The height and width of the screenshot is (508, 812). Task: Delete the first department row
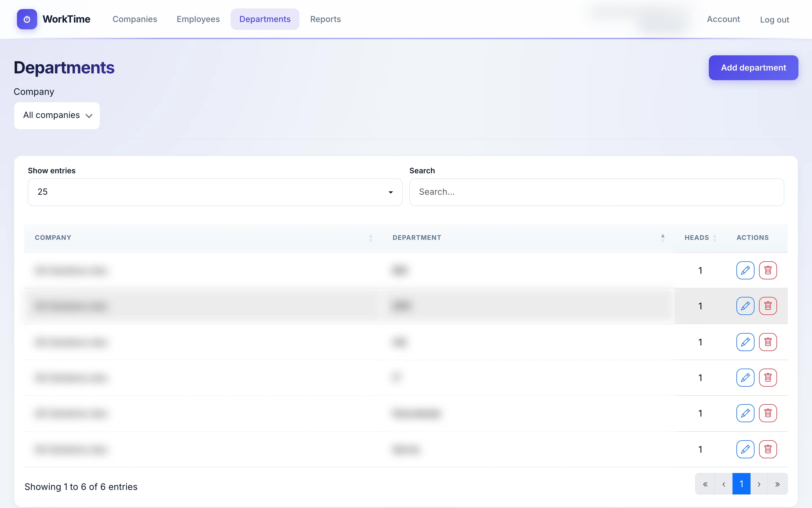[768, 270]
